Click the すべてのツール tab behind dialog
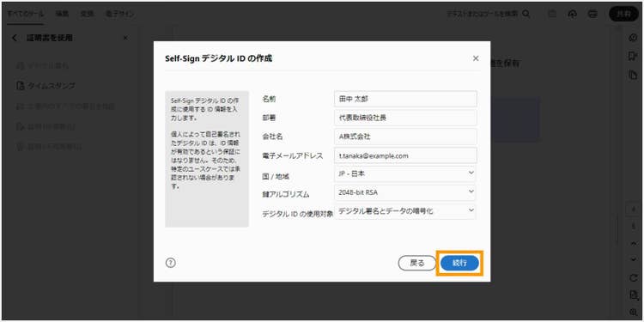Screen dimensions: 644x322 26,14
